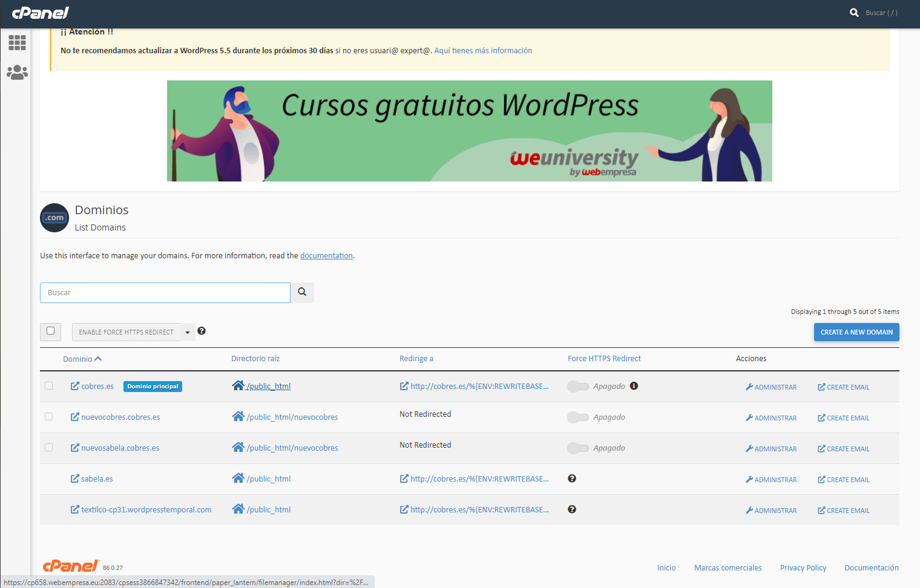Open Marcas comerciales footer link
Image resolution: width=920 pixels, height=588 pixels.
click(x=728, y=567)
